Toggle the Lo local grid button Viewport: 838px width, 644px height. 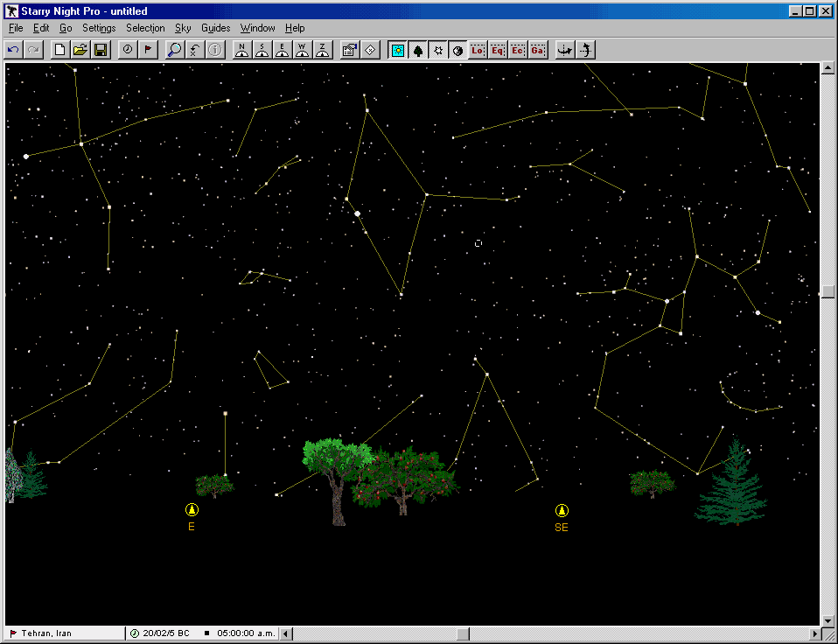[x=478, y=50]
